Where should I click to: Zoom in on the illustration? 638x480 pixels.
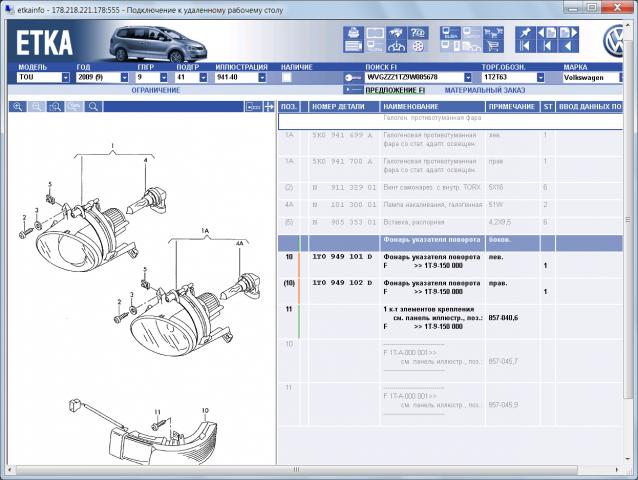[17, 107]
